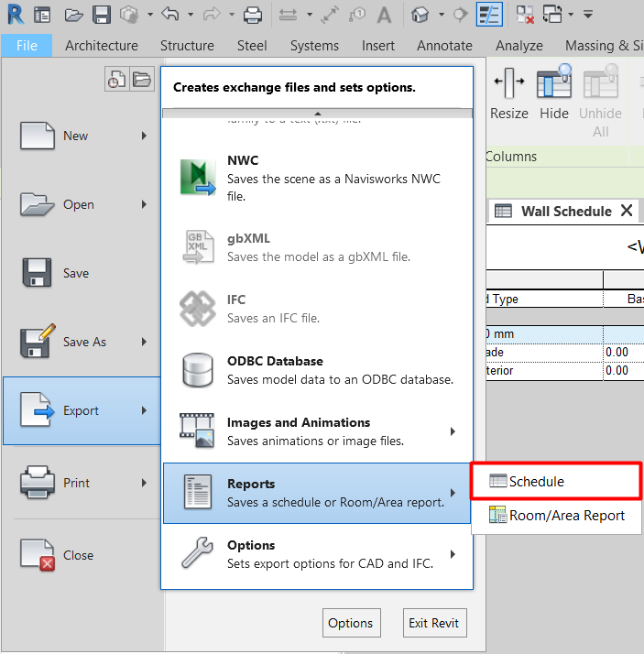Click the Exit Revit button
644x654 pixels.
click(434, 623)
